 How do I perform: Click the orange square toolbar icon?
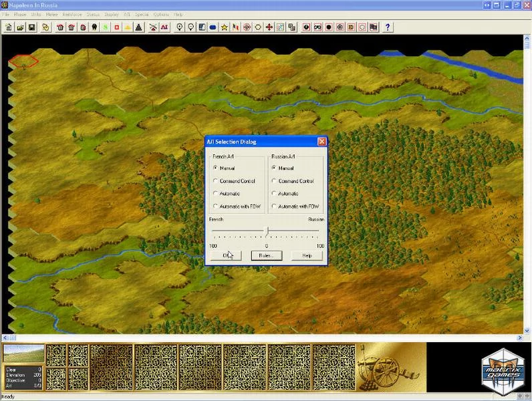pyautogui.click(x=351, y=27)
